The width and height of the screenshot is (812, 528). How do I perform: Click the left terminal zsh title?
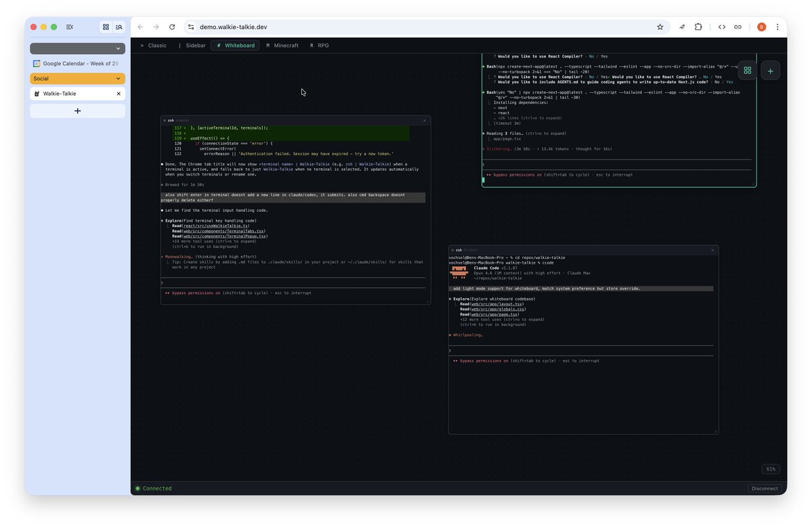(x=171, y=121)
